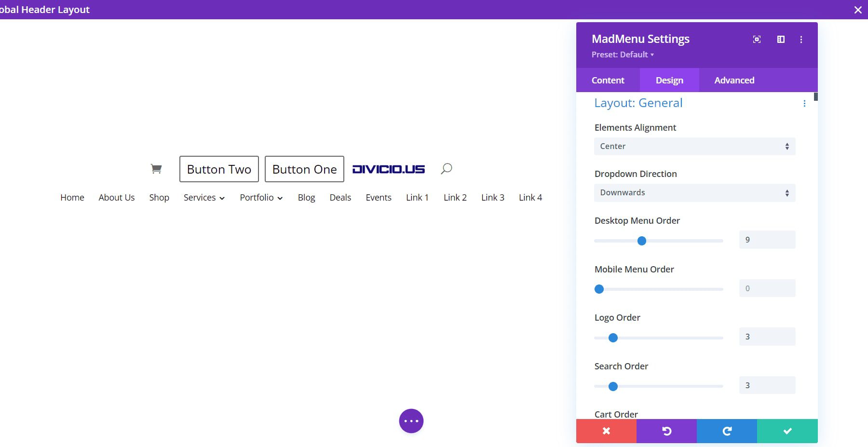Click Link 3 in the menu
The height and width of the screenshot is (447, 868).
pyautogui.click(x=493, y=198)
